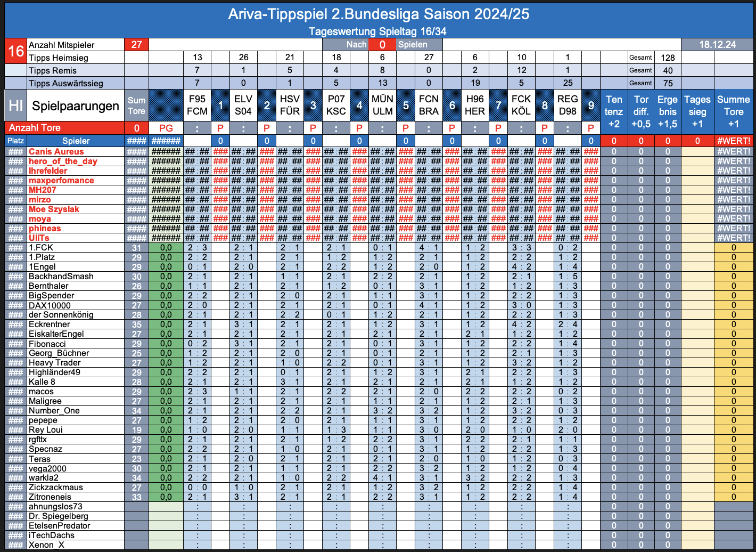
Task: Select Eckrentner's Sum Tore value 35
Action: coord(136,324)
